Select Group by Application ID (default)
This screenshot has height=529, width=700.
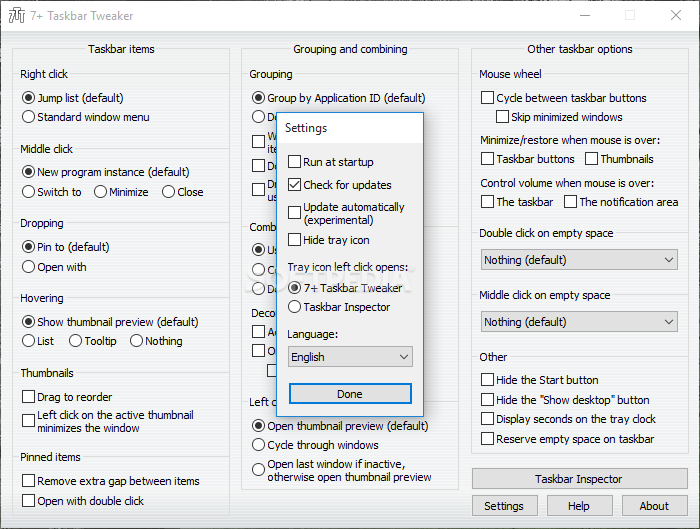[x=258, y=97]
